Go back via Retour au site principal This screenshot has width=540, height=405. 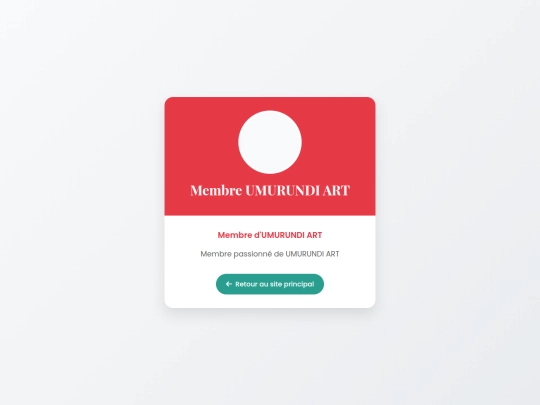click(270, 284)
